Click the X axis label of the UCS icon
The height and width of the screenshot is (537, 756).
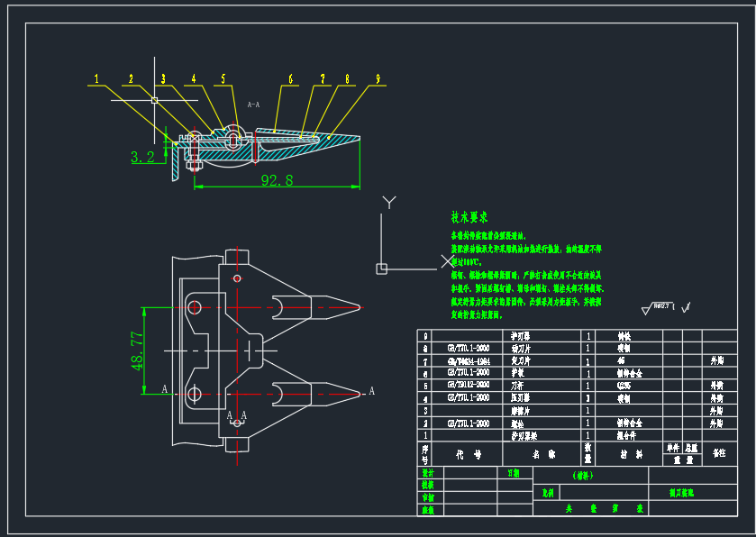[448, 261]
